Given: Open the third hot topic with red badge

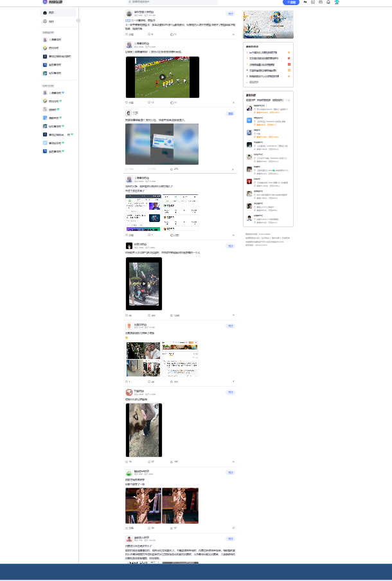Looking at the screenshot, I should click(x=263, y=64).
